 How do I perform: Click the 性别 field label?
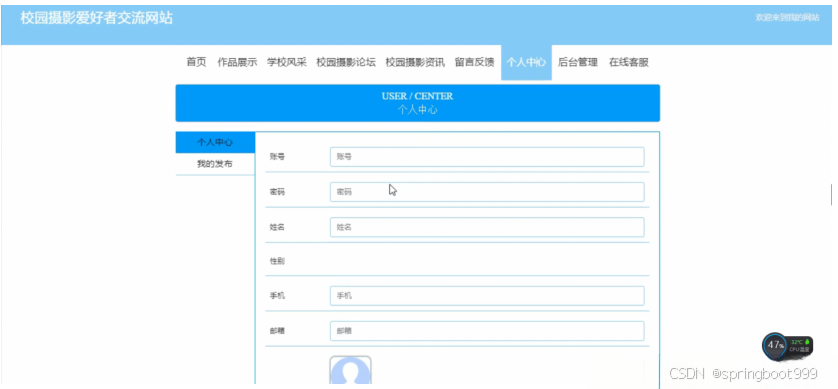pyautogui.click(x=277, y=261)
